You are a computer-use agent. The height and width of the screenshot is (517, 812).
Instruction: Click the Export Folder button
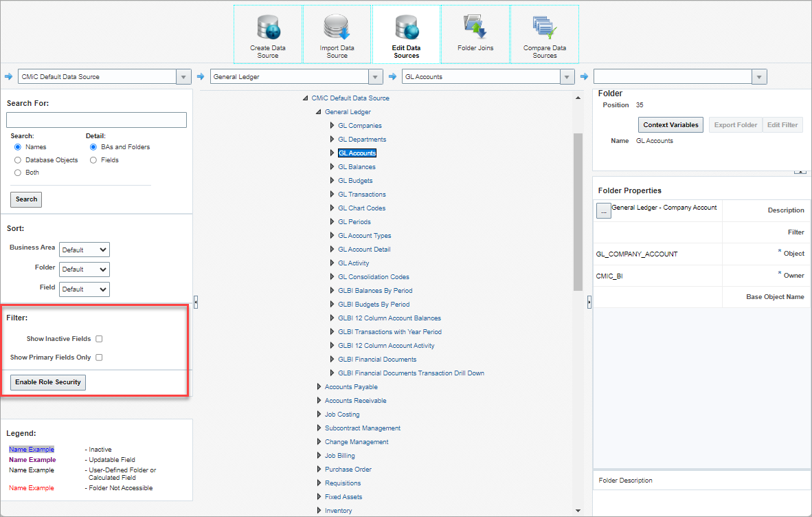point(735,125)
